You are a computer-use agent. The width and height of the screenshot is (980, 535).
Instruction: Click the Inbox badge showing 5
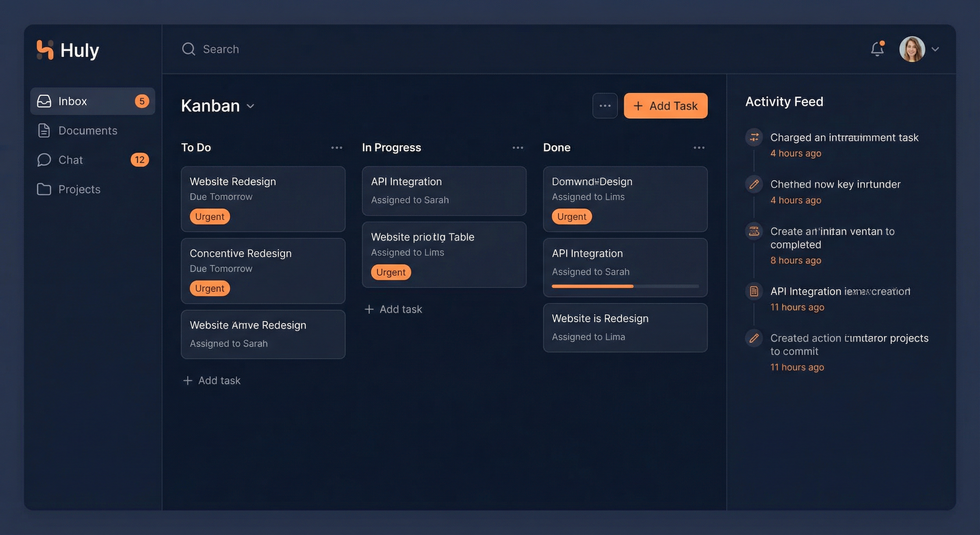[x=142, y=101]
